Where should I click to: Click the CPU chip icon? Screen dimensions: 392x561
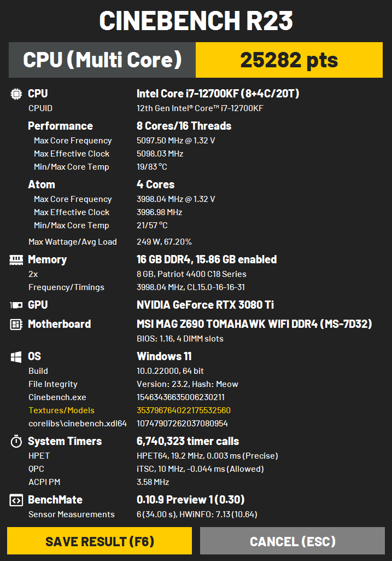[16, 94]
